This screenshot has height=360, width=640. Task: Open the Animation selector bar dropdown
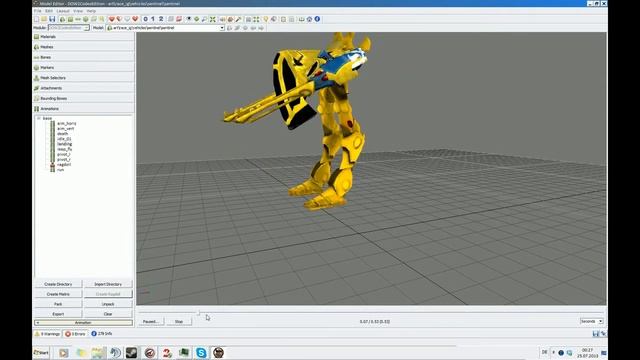(83, 323)
